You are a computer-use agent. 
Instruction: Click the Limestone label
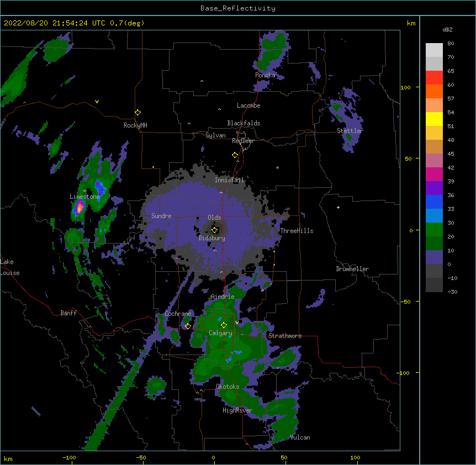[84, 197]
